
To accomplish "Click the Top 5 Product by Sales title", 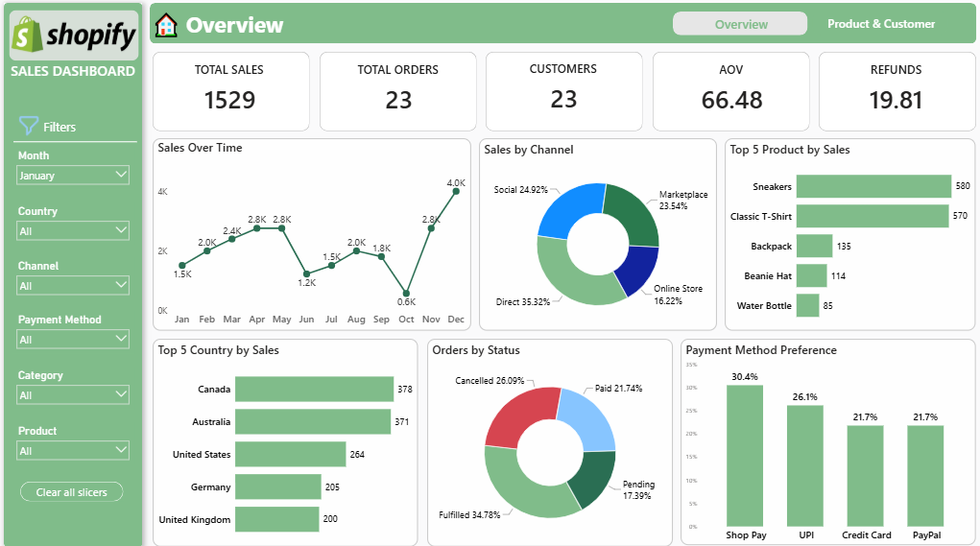I will click(x=790, y=150).
